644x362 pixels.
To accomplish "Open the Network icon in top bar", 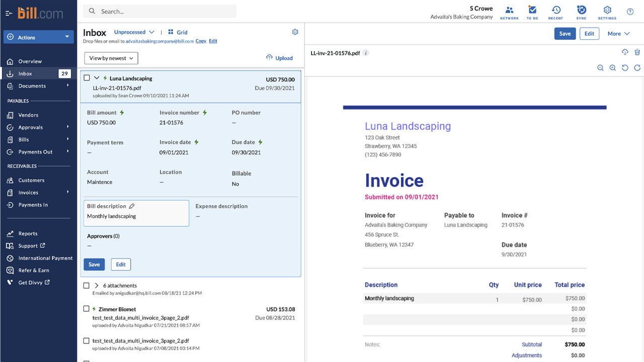I will (x=509, y=12).
